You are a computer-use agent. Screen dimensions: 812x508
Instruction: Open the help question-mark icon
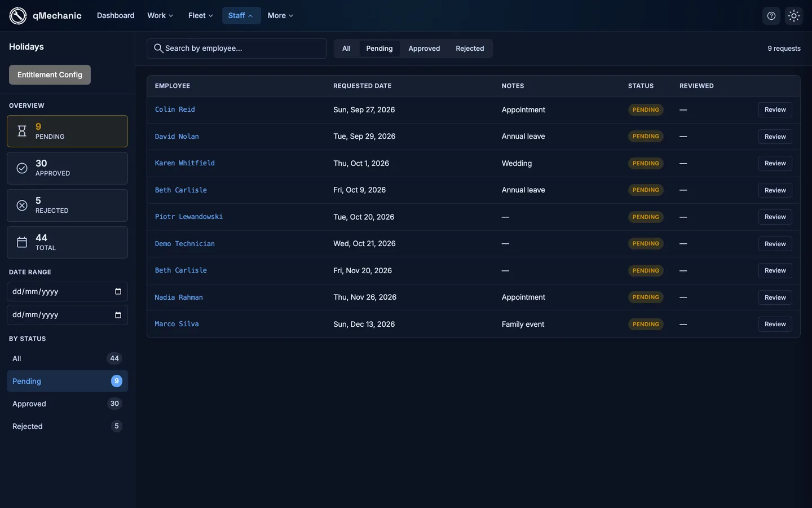[771, 16]
